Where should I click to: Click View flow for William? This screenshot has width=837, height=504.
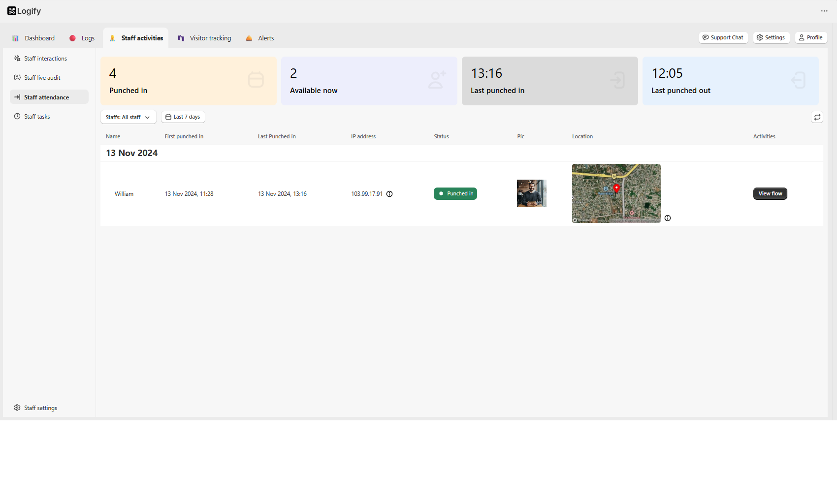[770, 193]
